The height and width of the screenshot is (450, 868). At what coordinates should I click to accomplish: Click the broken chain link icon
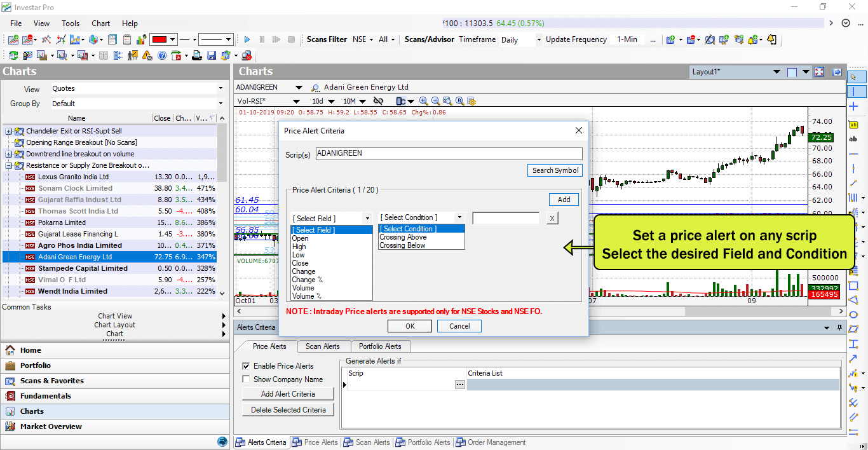coord(378,101)
